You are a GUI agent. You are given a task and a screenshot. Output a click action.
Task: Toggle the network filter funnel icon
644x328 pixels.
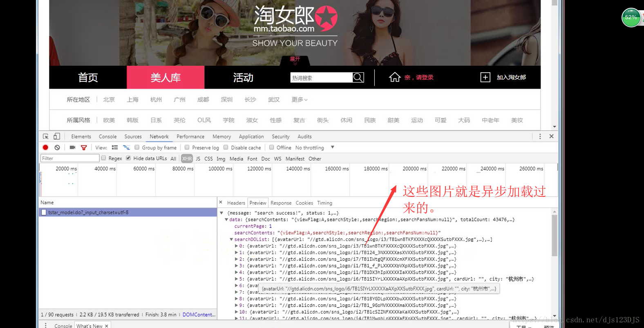click(x=84, y=147)
